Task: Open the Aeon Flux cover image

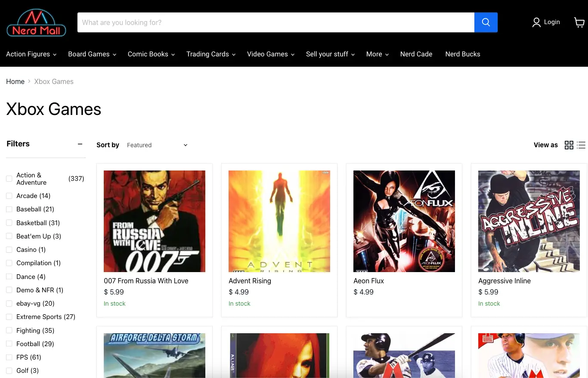Action: point(404,221)
